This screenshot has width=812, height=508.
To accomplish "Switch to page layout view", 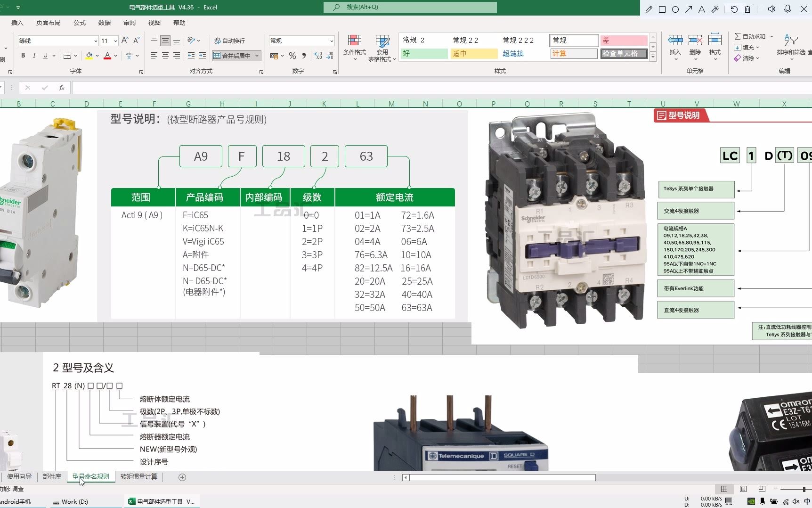I will coord(743,489).
